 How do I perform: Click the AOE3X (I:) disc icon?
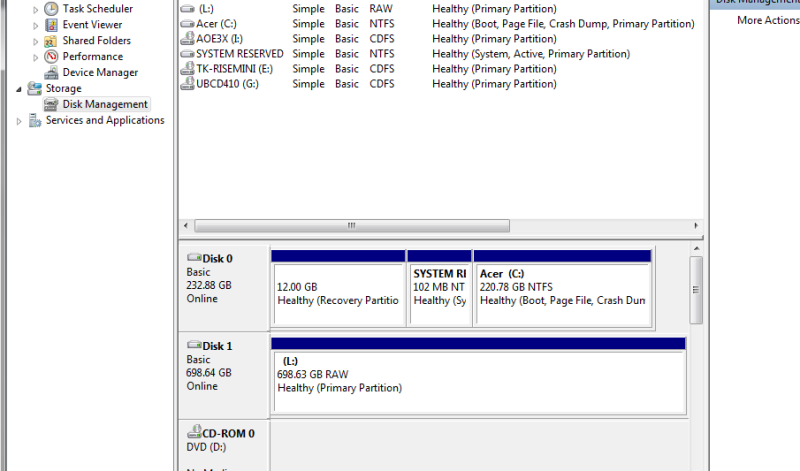pos(188,38)
